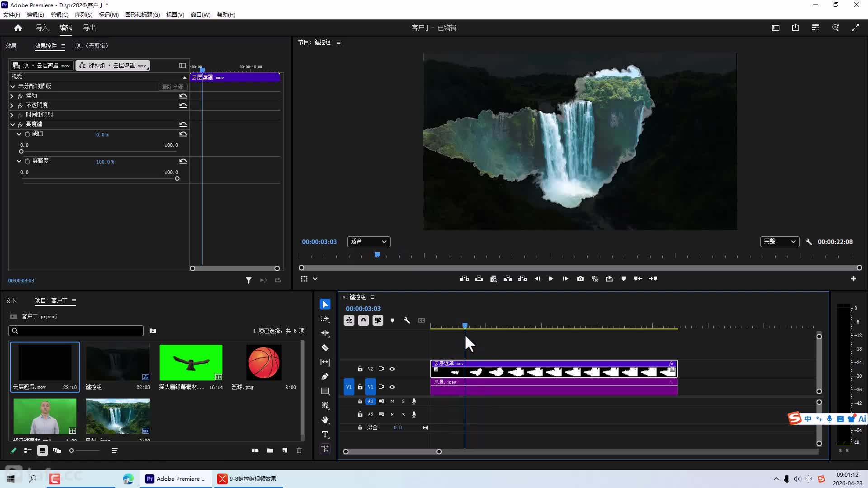Viewport: 868px width, 488px height.
Task: Select the Slip tool
Action: (325, 362)
